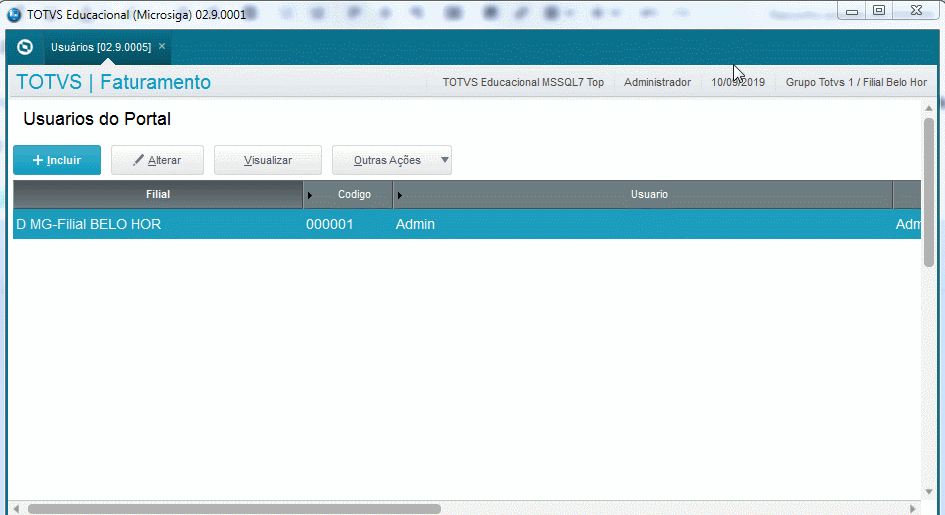This screenshot has width=945, height=515.
Task: Click the 'Usuarios do Portal' heading
Action: pyautogui.click(x=97, y=119)
